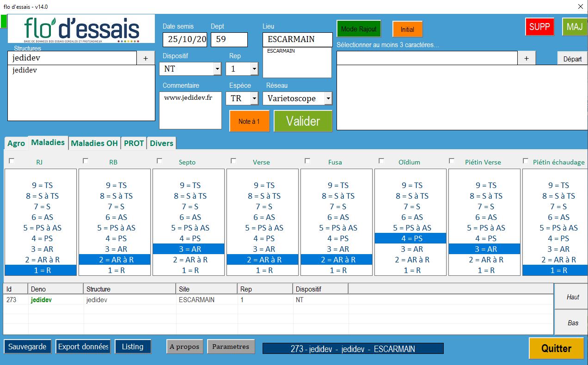588x365 pixels.
Task: Expand the Rep dropdown
Action: point(254,69)
